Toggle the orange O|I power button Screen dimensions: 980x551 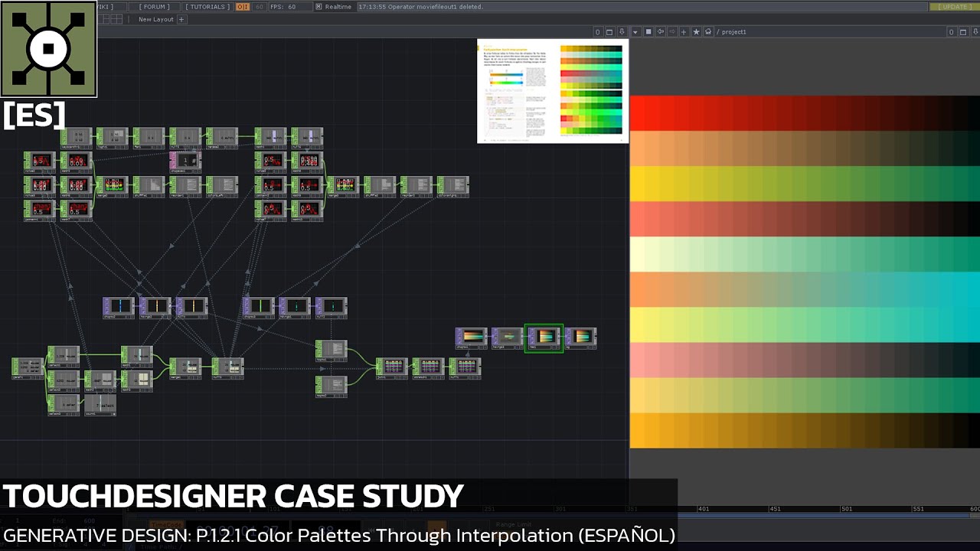(x=242, y=7)
